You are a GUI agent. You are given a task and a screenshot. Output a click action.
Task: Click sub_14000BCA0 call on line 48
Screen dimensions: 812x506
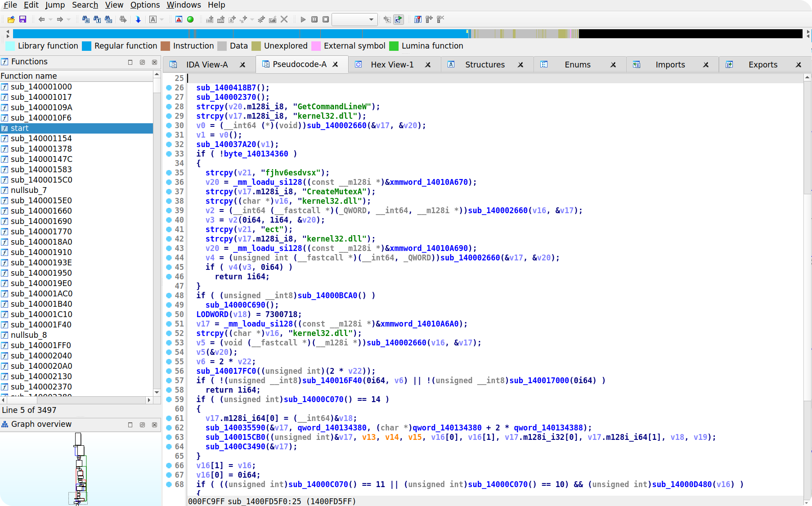click(x=327, y=296)
